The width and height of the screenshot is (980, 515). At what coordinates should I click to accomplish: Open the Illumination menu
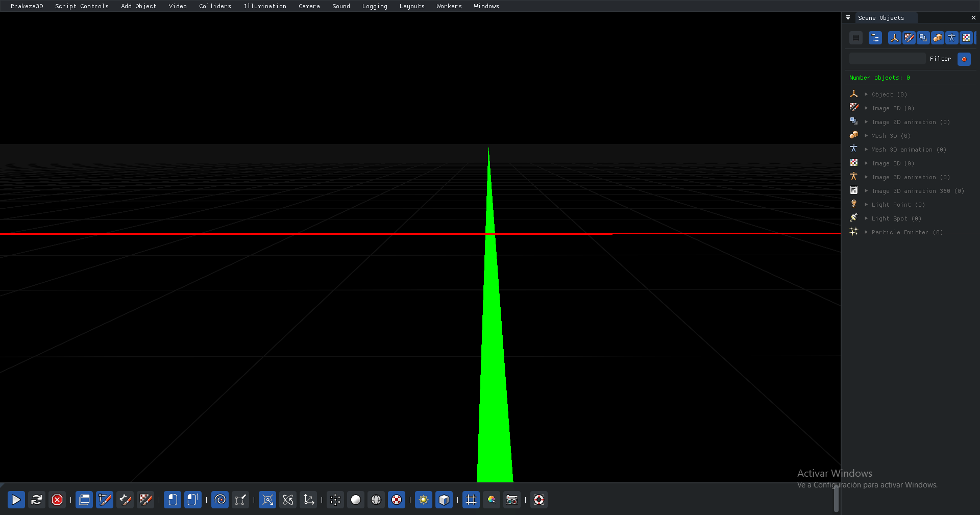click(x=264, y=6)
